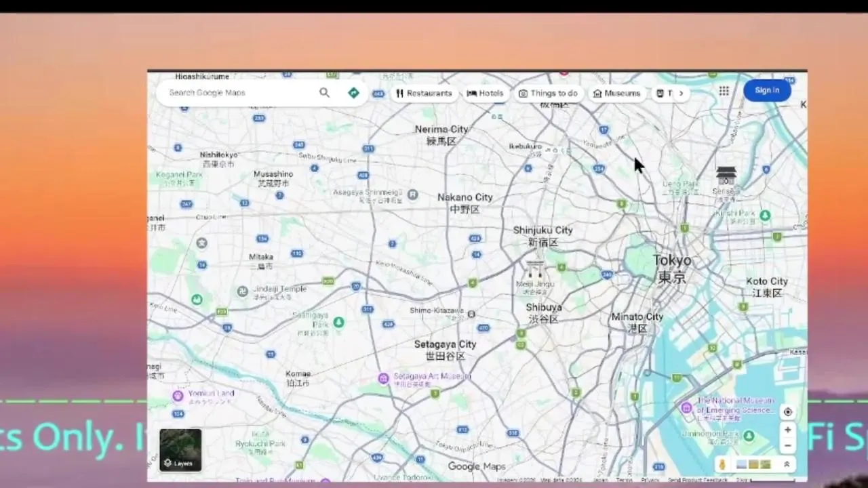Click the Yomiuri Land purple marker
Viewport: 868px width, 488px height.
(178, 395)
